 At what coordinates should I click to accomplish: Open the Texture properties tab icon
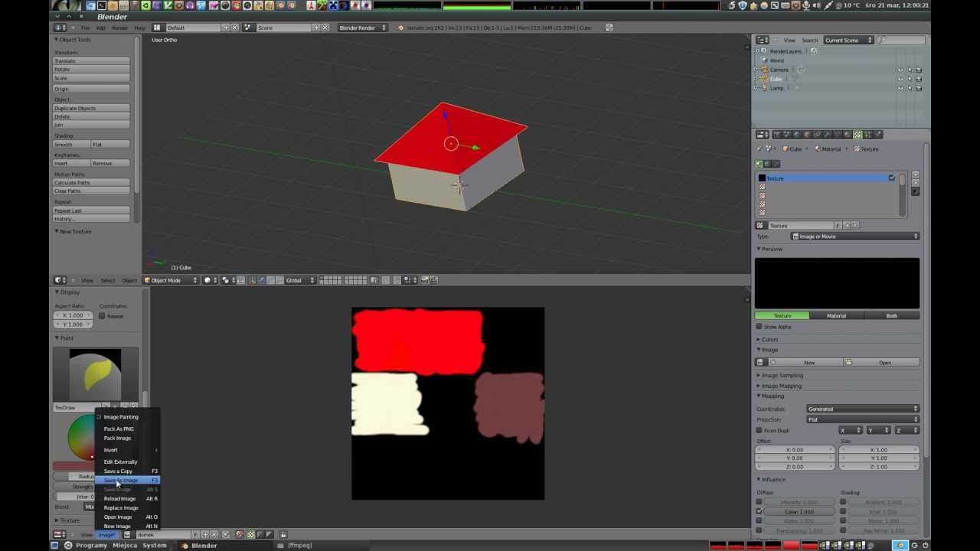pyautogui.click(x=857, y=135)
